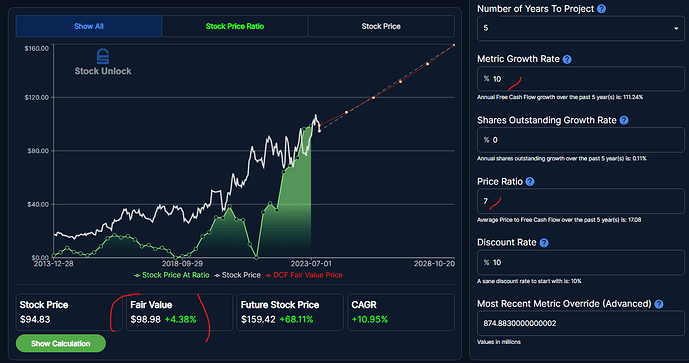Viewport: 689px width, 363px height.
Task: Toggle the DCF Fair Value Price legend entry
Action: tap(304, 275)
